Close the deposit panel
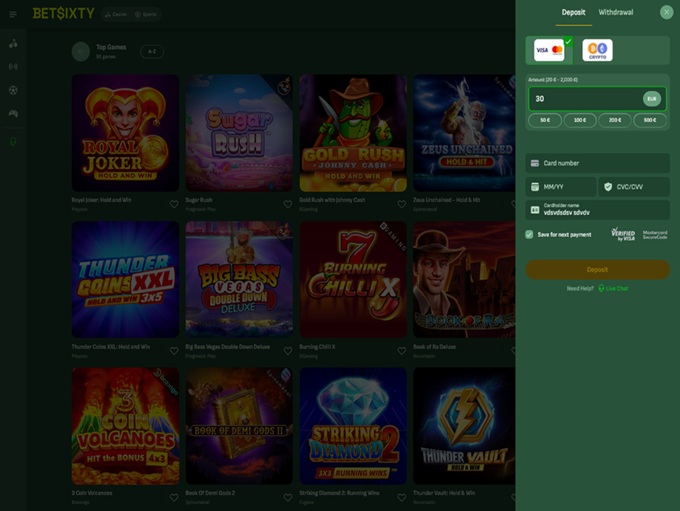The width and height of the screenshot is (680, 511). point(666,12)
